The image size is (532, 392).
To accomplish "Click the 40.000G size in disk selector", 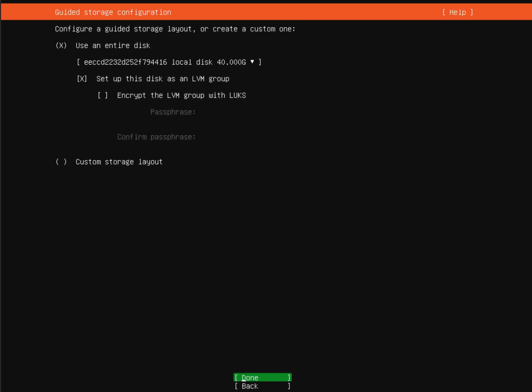I will (231, 62).
